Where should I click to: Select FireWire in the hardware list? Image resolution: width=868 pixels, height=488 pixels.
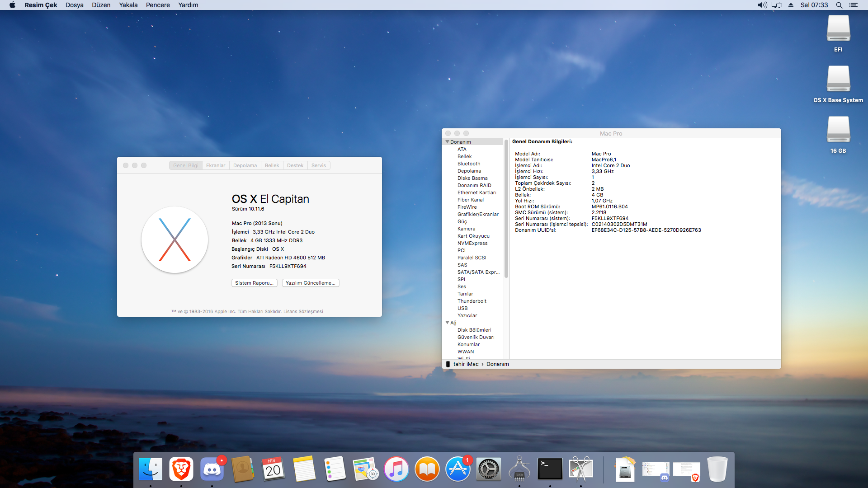(x=467, y=207)
